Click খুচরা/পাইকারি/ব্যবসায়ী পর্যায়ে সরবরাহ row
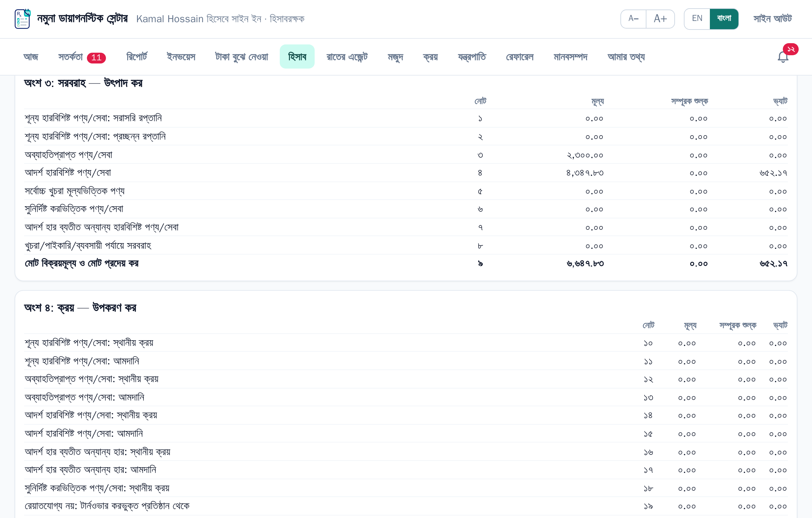The image size is (812, 518). pos(406,246)
